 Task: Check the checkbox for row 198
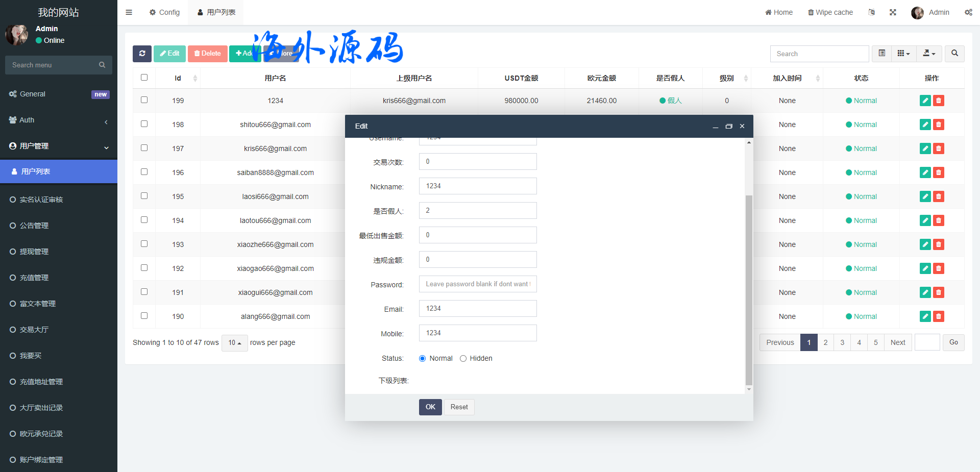pos(144,124)
